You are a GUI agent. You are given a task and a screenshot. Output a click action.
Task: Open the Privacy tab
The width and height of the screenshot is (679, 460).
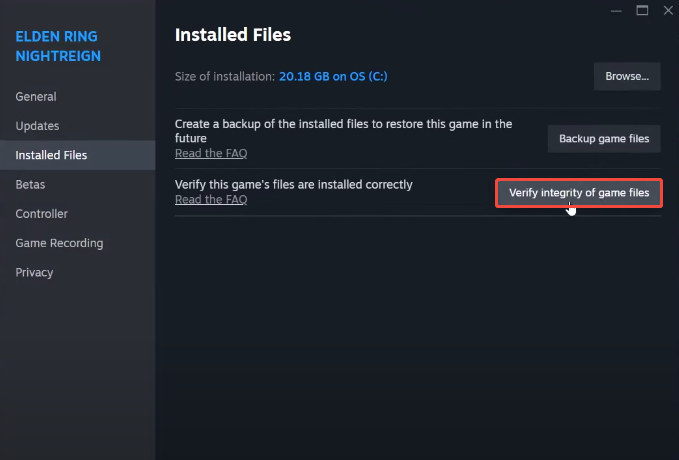[x=34, y=272]
